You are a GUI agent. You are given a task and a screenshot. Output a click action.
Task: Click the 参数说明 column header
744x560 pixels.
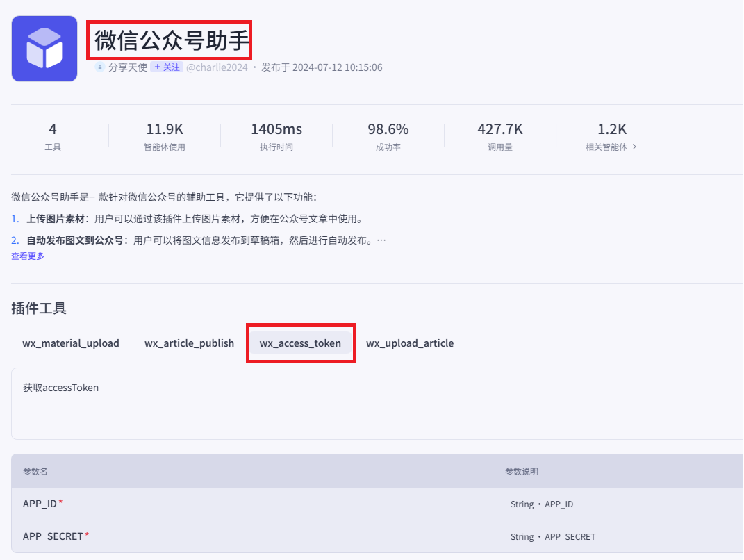[522, 471]
